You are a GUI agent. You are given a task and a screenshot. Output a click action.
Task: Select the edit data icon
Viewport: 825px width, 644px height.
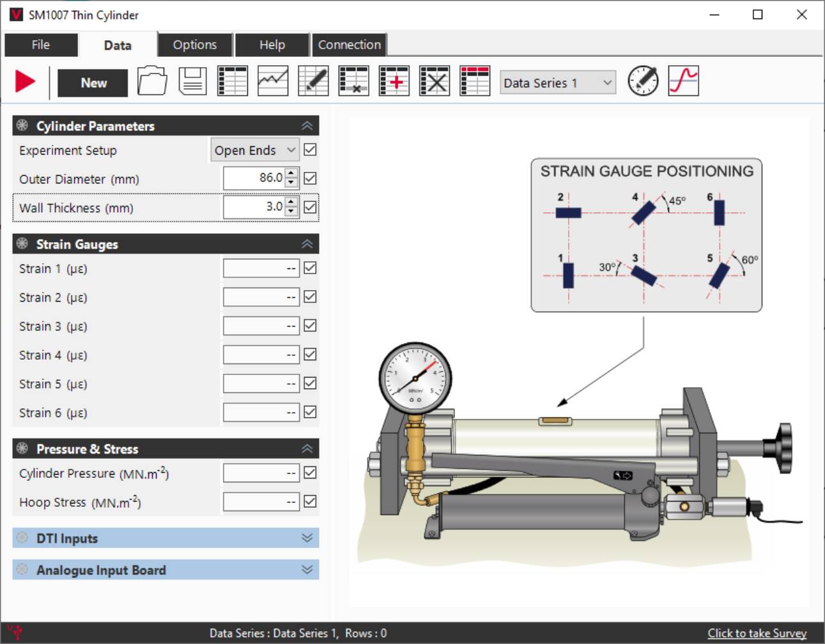pos(313,81)
